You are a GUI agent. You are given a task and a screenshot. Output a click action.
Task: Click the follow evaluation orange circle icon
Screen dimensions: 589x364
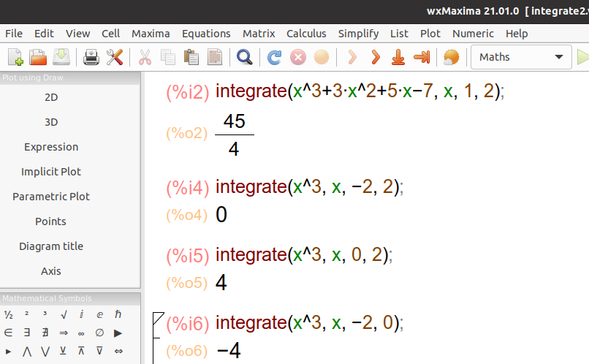click(321, 57)
